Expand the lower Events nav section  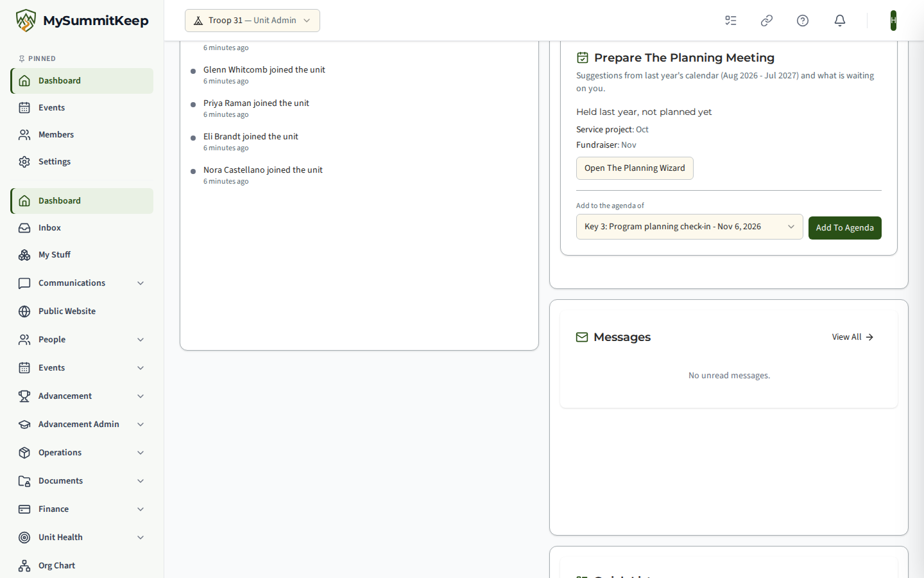[82, 368]
